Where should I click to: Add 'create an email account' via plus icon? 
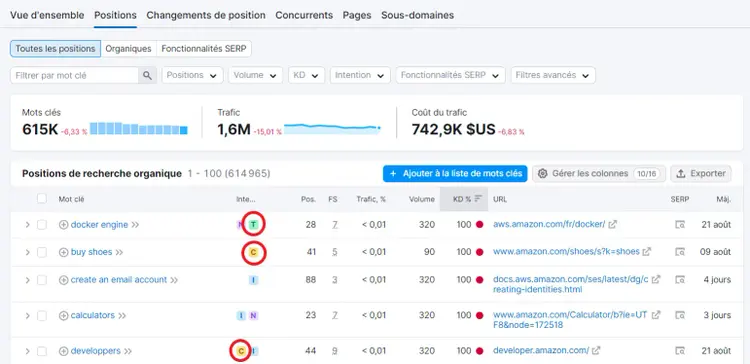[x=64, y=280]
